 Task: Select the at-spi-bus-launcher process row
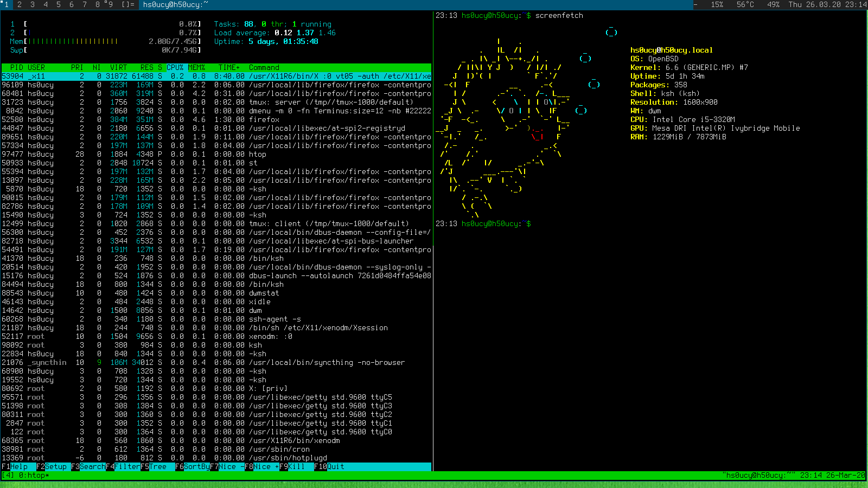(x=216, y=241)
